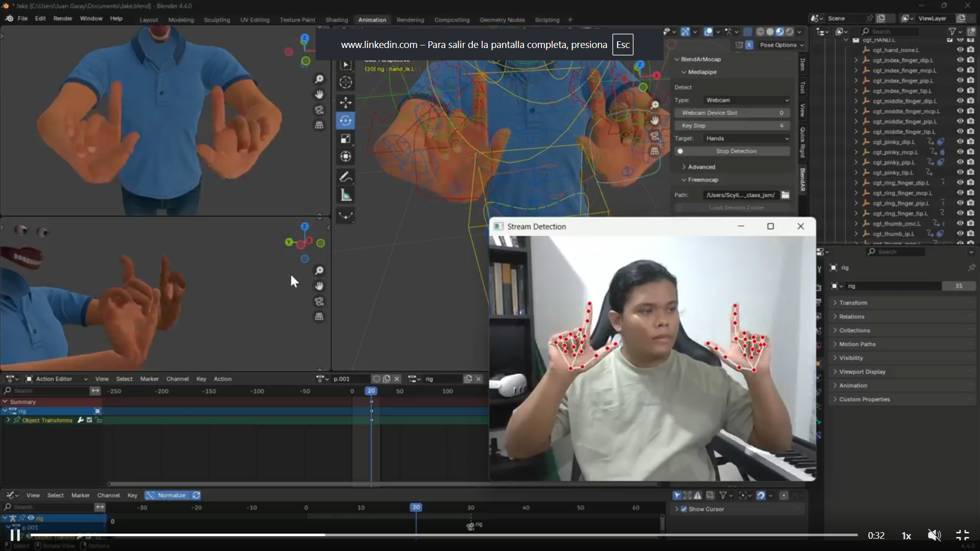Image resolution: width=980 pixels, height=551 pixels.
Task: Switch to the Geometry Nodes workspace tab
Action: pyautogui.click(x=502, y=20)
